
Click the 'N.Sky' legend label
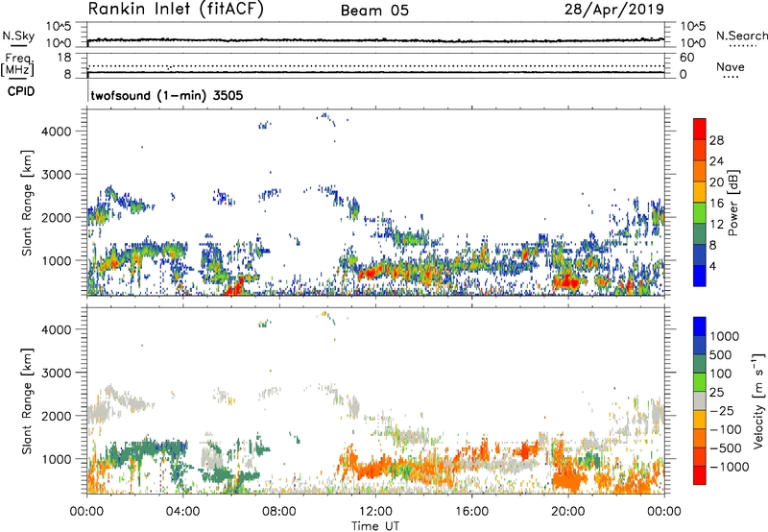[18, 36]
